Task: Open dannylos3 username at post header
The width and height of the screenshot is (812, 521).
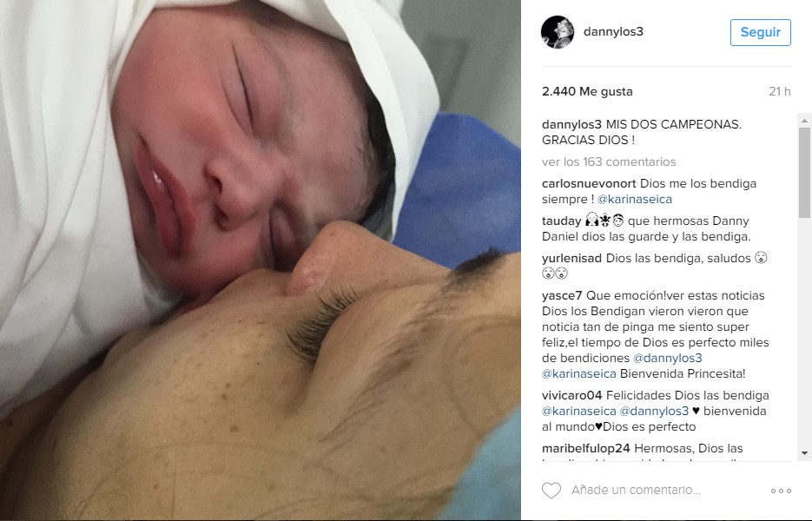Action: click(x=613, y=31)
